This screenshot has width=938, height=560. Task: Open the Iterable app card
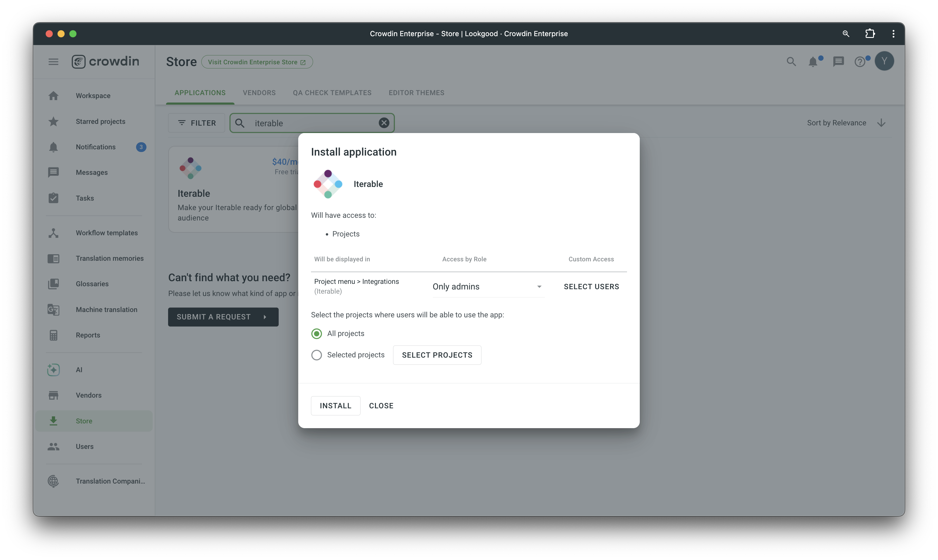[x=234, y=189]
